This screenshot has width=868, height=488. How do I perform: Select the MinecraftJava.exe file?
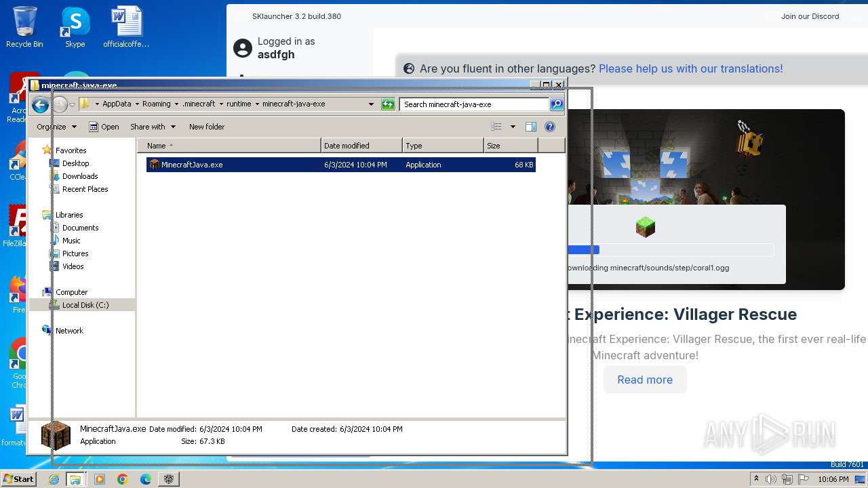pyautogui.click(x=341, y=165)
